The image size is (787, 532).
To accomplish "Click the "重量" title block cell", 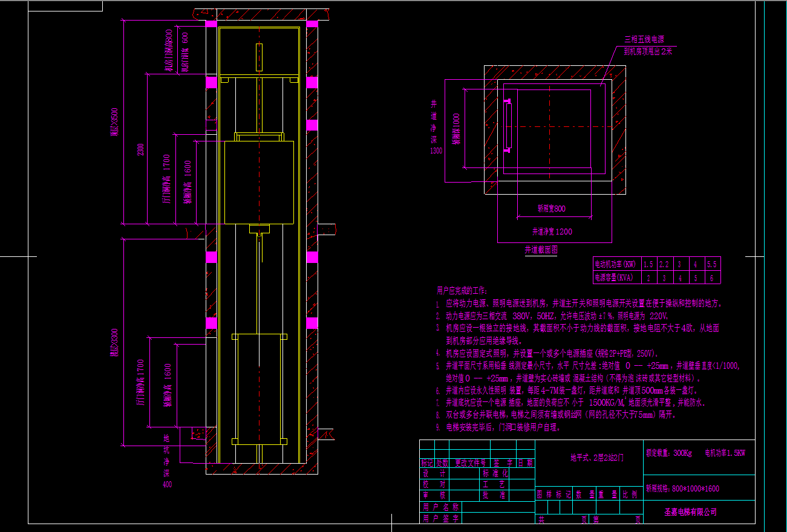I will click(607, 494).
